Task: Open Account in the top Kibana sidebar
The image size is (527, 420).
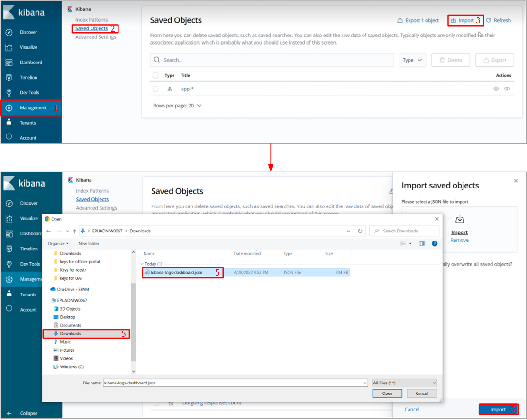Action: tap(28, 138)
